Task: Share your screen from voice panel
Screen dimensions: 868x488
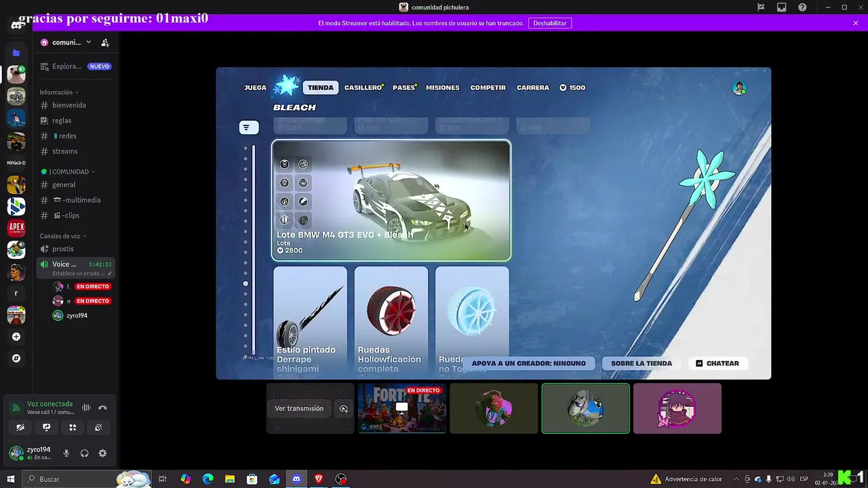Action: pyautogui.click(x=46, y=428)
